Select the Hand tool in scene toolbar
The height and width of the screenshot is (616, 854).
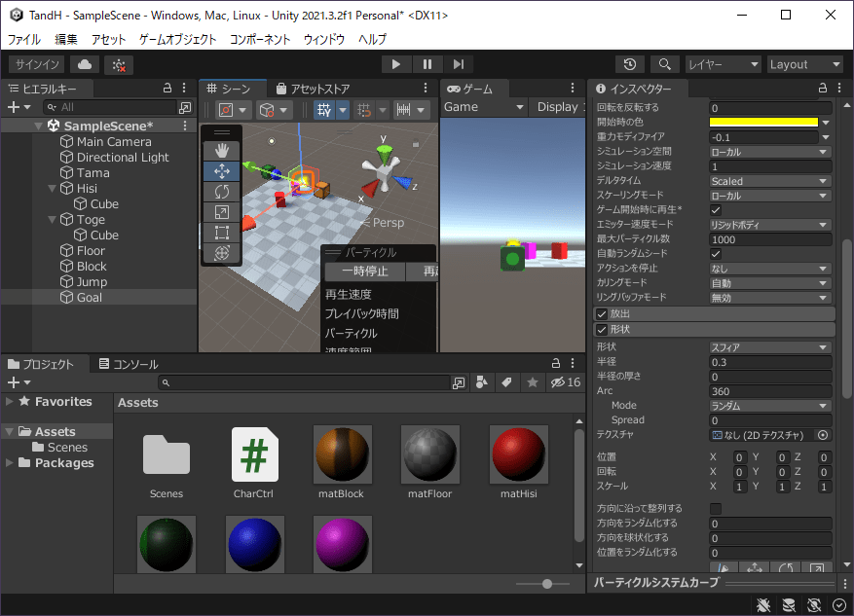221,150
